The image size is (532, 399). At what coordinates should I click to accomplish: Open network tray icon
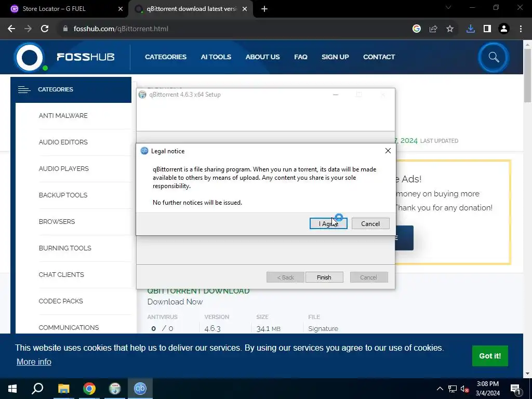pyautogui.click(x=453, y=389)
